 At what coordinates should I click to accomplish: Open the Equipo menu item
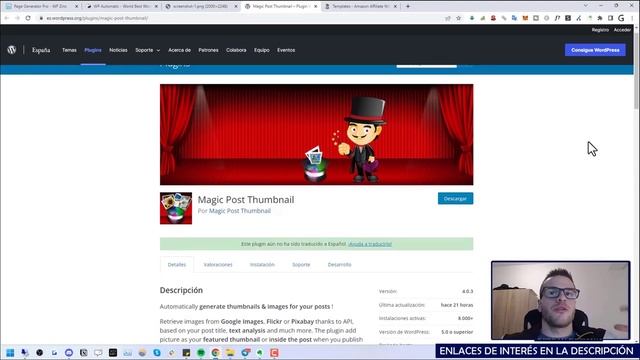point(262,50)
